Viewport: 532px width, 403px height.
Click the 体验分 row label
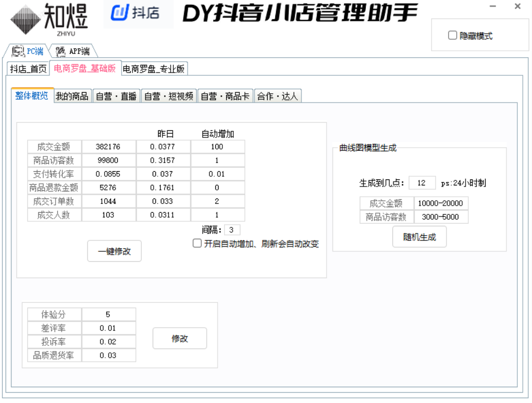pos(55,315)
